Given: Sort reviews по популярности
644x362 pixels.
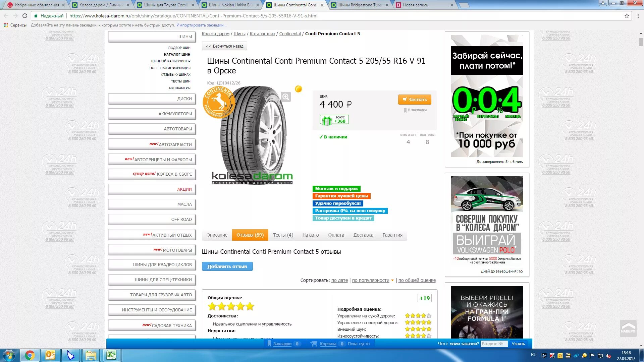Looking at the screenshot, I should [371, 280].
